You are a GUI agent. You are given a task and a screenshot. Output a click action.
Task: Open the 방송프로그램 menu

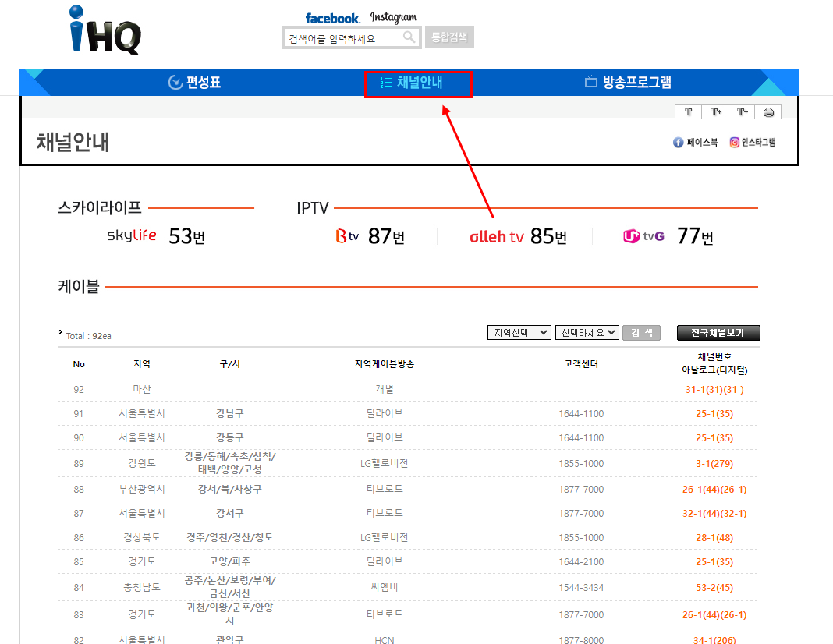[628, 83]
